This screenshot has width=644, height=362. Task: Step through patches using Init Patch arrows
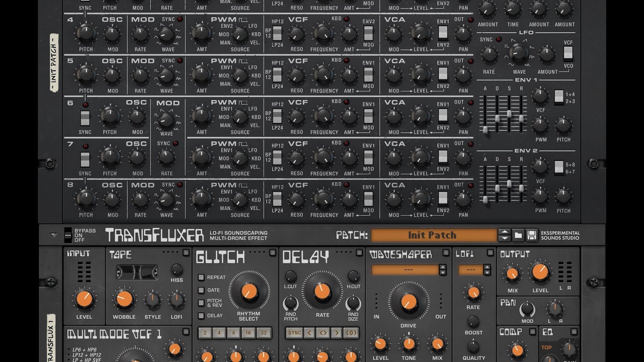pos(505,235)
